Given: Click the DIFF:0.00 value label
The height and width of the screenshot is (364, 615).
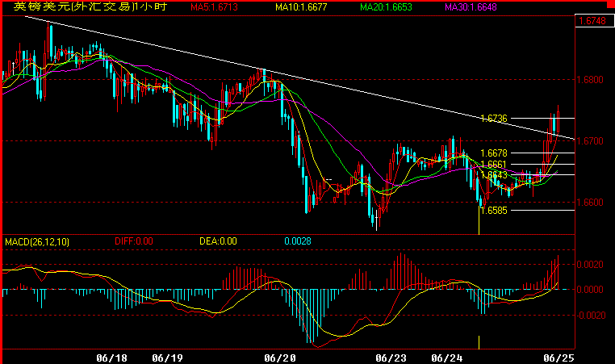Looking at the screenshot, I should click(134, 241).
